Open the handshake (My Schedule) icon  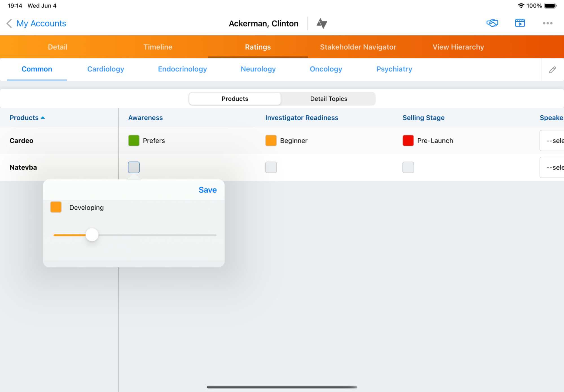point(493,23)
